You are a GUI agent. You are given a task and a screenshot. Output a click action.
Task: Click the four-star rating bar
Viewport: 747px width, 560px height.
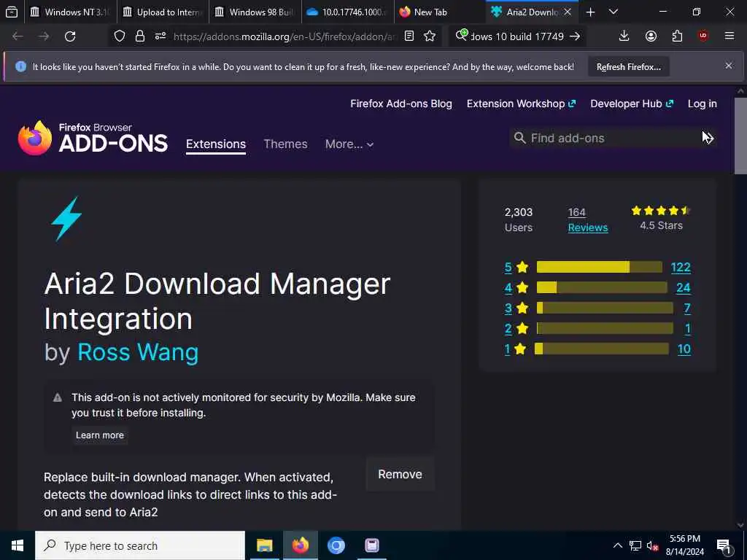point(602,287)
